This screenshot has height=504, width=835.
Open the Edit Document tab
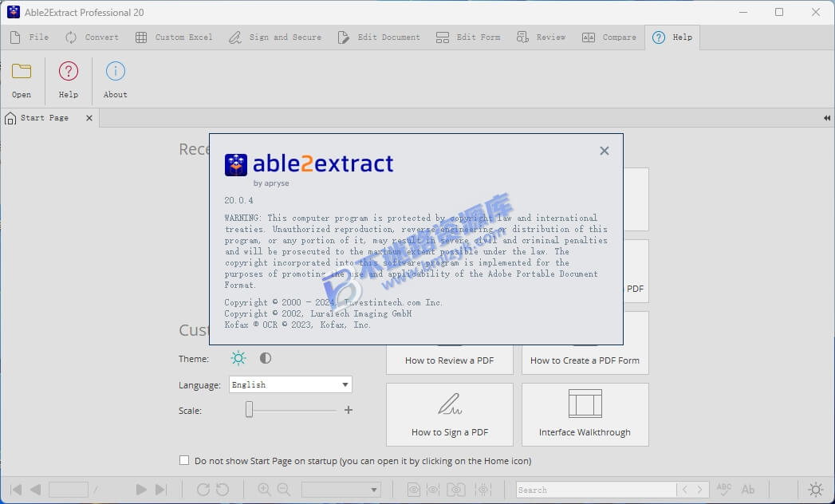click(379, 37)
